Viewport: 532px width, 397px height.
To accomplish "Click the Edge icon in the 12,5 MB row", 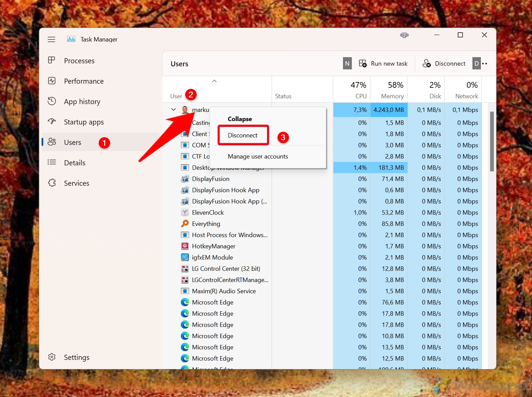I will pos(185,359).
